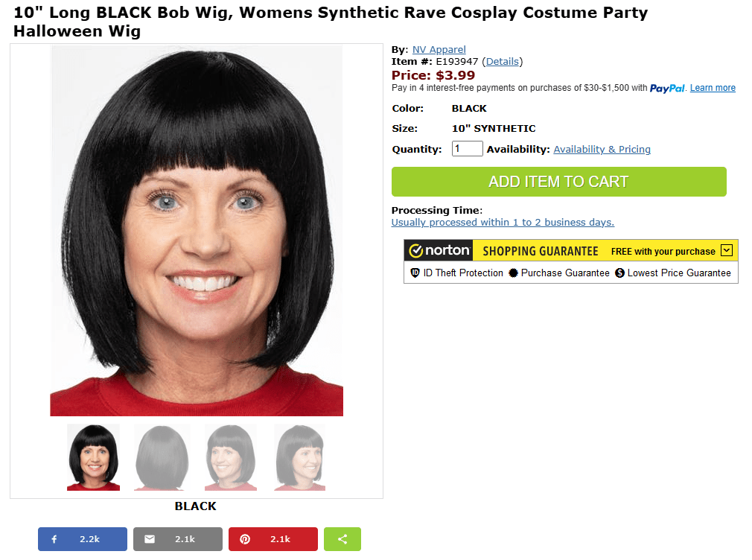Select the first front-view wig thumbnail
Viewport: 752px width, 560px height.
pos(93,457)
